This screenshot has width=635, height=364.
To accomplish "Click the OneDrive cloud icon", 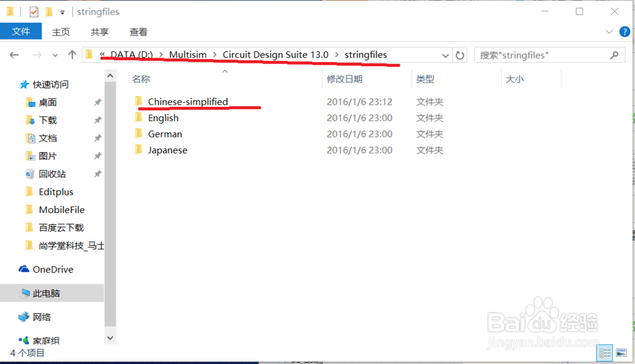I will click(24, 269).
